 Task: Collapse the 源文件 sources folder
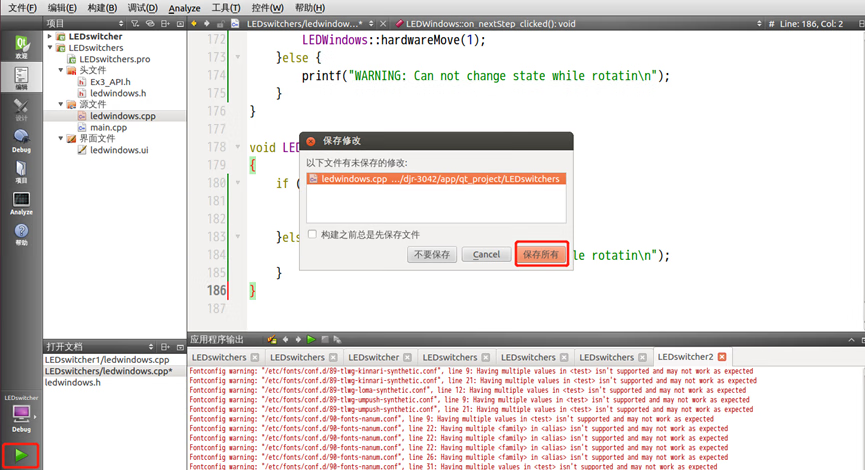pos(61,104)
